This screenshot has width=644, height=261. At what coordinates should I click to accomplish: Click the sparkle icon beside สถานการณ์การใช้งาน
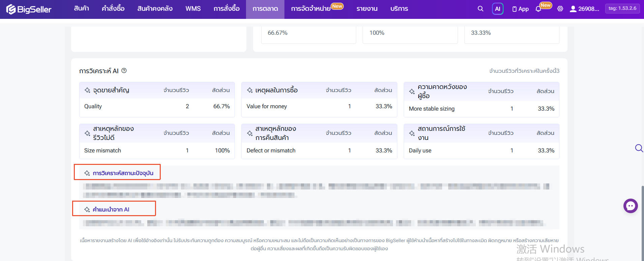412,133
